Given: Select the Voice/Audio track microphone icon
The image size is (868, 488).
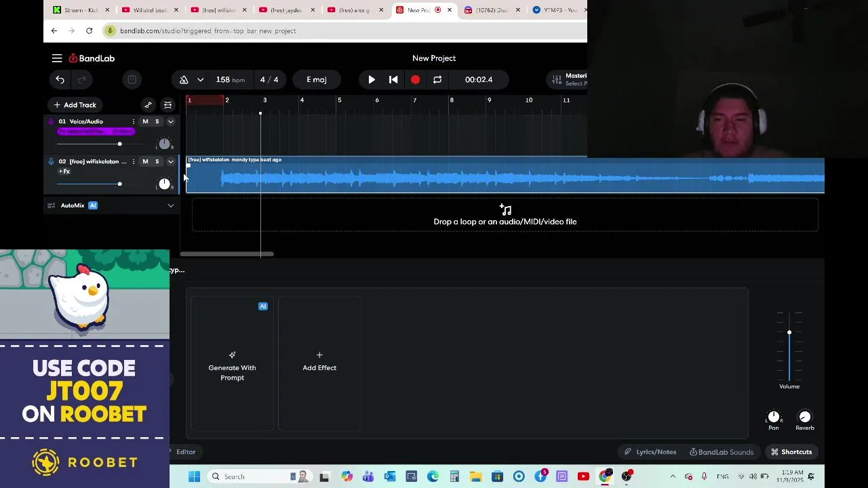Looking at the screenshot, I should coord(51,122).
